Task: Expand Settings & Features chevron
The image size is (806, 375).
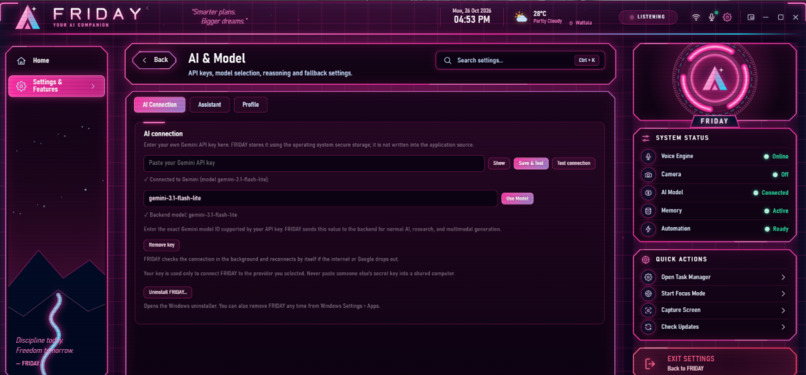Action: 93,86
